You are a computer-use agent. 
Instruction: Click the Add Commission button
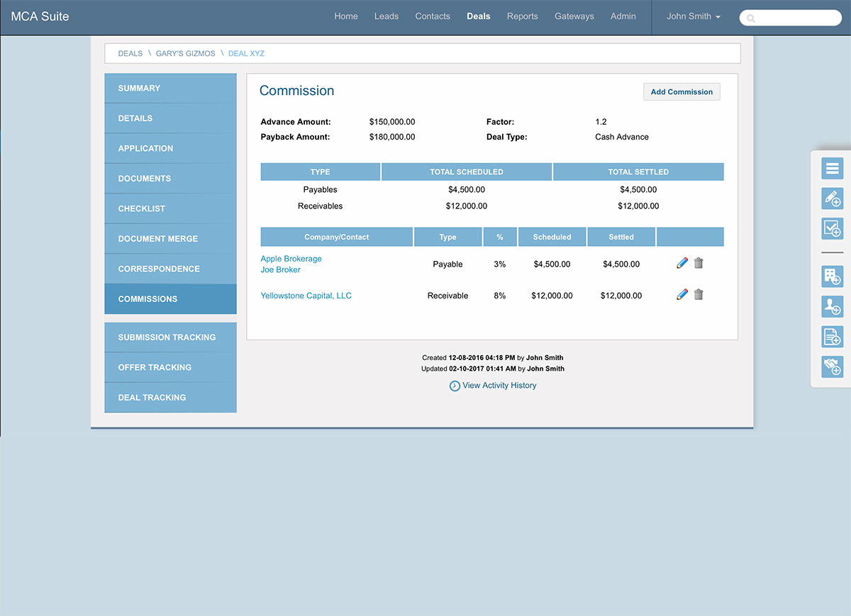681,91
